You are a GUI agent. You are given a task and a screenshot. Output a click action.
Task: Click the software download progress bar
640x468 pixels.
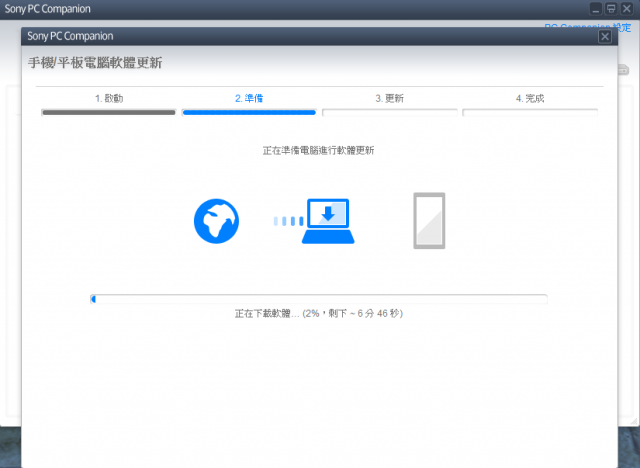(x=318, y=299)
